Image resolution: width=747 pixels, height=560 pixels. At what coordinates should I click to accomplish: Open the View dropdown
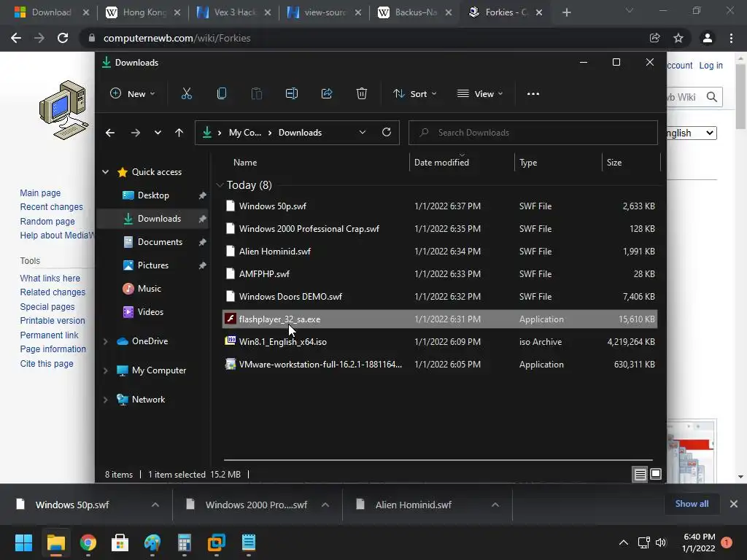pyautogui.click(x=480, y=94)
